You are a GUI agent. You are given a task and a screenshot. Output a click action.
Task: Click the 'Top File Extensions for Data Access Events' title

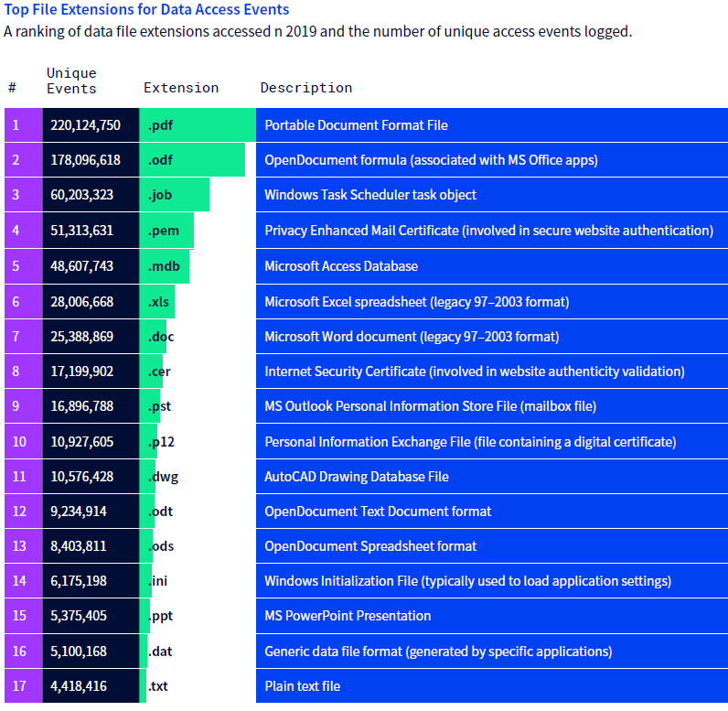click(146, 10)
